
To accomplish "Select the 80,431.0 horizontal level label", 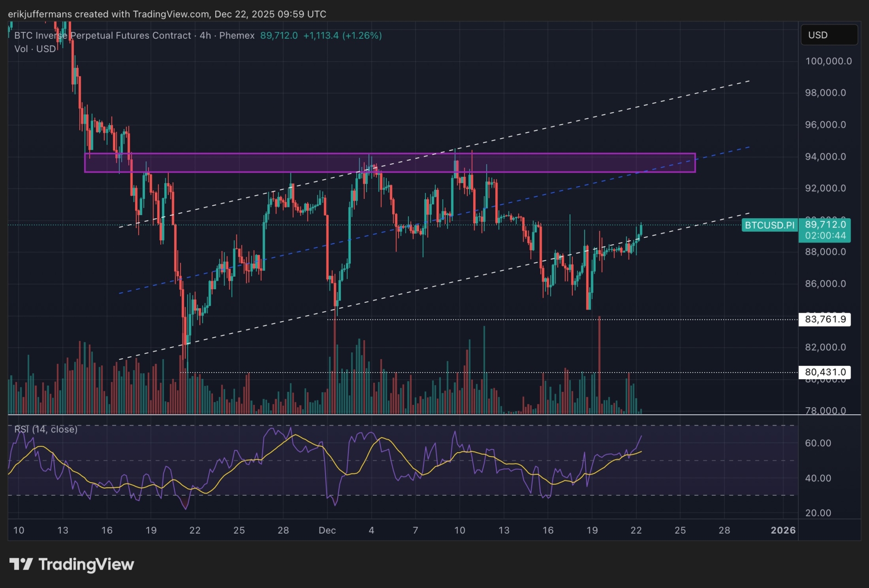I will coord(824,372).
